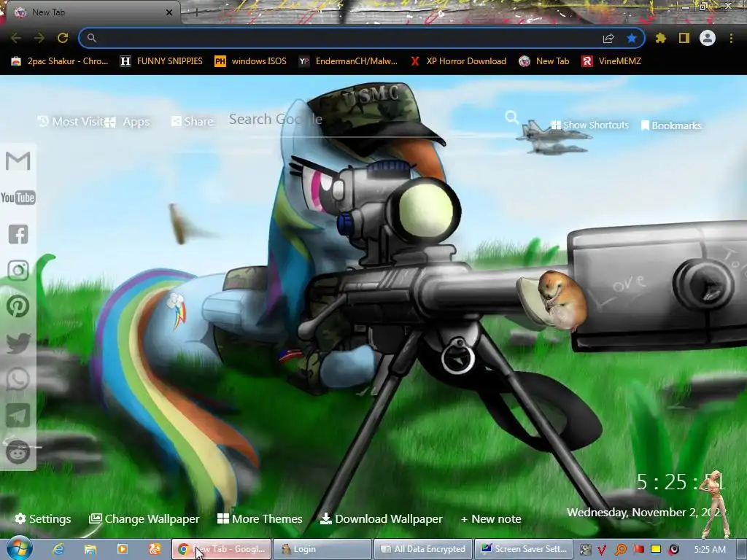Open YouTube sidebar shortcut
This screenshot has height=560, width=747.
coord(18,198)
